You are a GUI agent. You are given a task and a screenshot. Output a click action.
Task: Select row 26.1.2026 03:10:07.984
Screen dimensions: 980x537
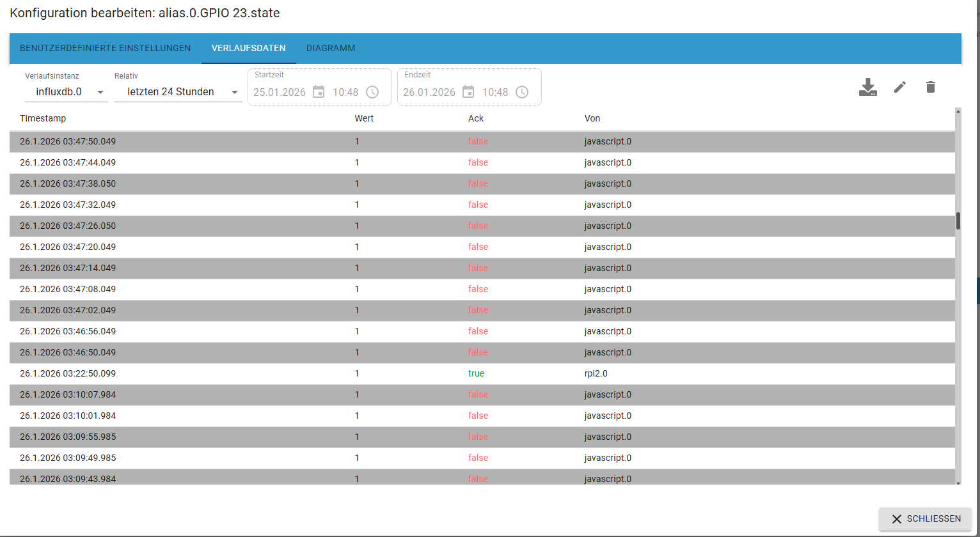click(482, 394)
